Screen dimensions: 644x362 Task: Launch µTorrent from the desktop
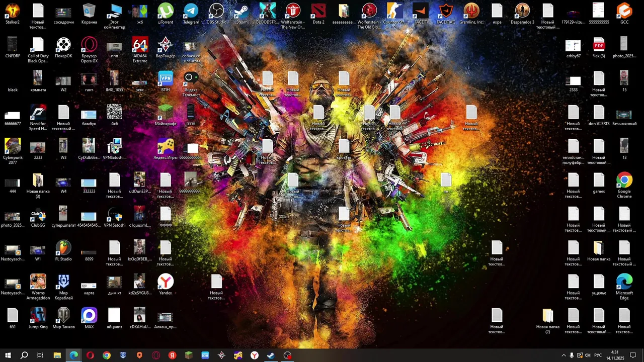coord(165,14)
